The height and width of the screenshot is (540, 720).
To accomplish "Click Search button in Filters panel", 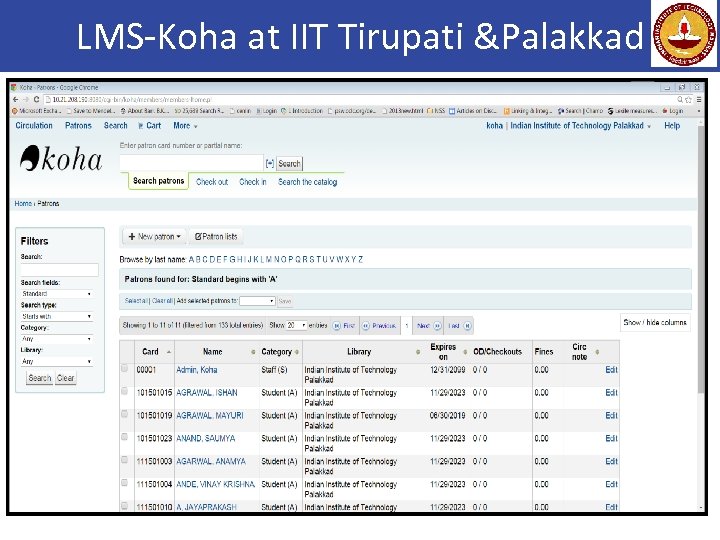I will point(39,378).
